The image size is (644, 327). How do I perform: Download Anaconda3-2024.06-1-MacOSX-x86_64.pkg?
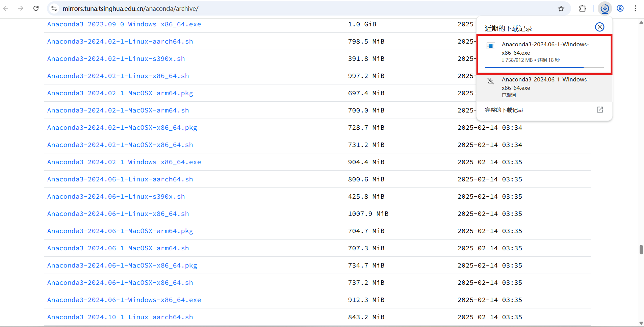pyautogui.click(x=122, y=266)
